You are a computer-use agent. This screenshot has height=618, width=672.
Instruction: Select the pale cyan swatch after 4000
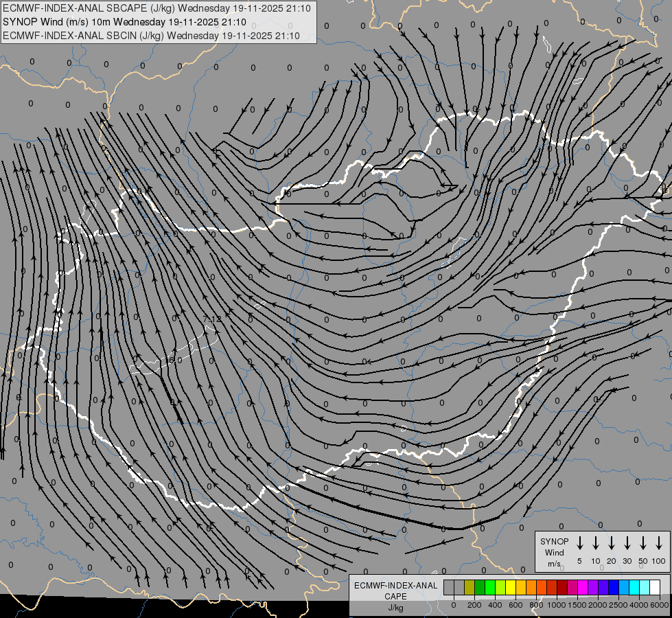tap(644, 587)
